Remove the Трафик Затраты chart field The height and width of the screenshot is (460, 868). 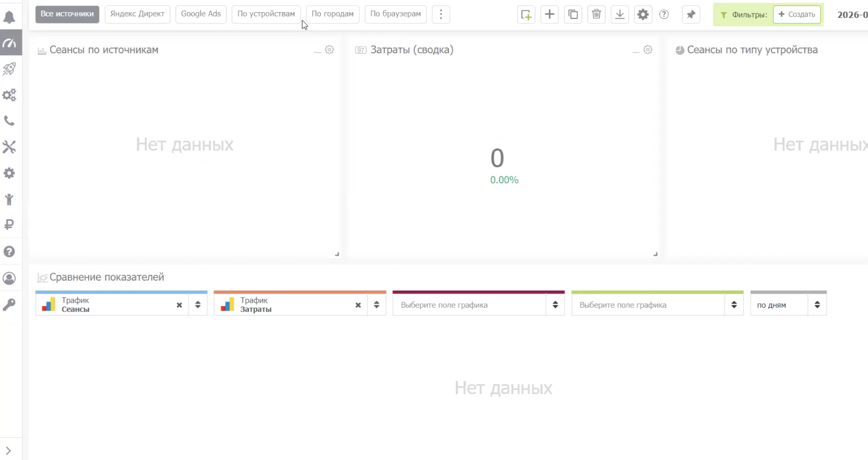[x=358, y=305]
